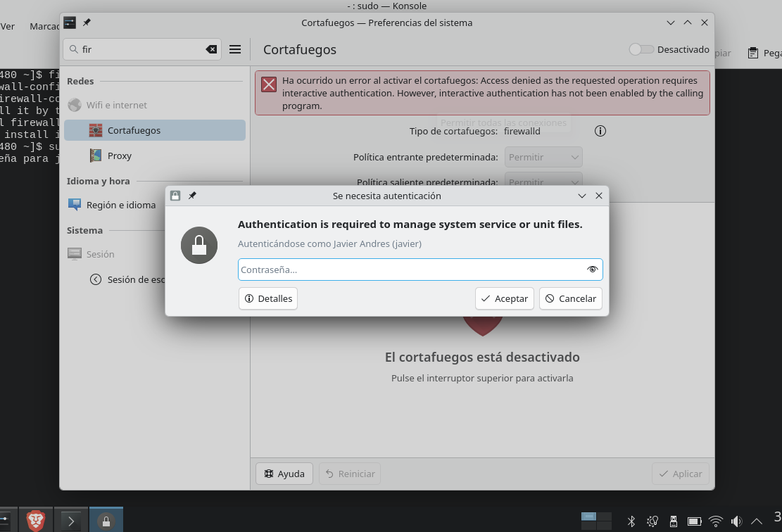The width and height of the screenshot is (782, 532).
Task: Open Proxy settings in sidebar
Action: pos(120,156)
